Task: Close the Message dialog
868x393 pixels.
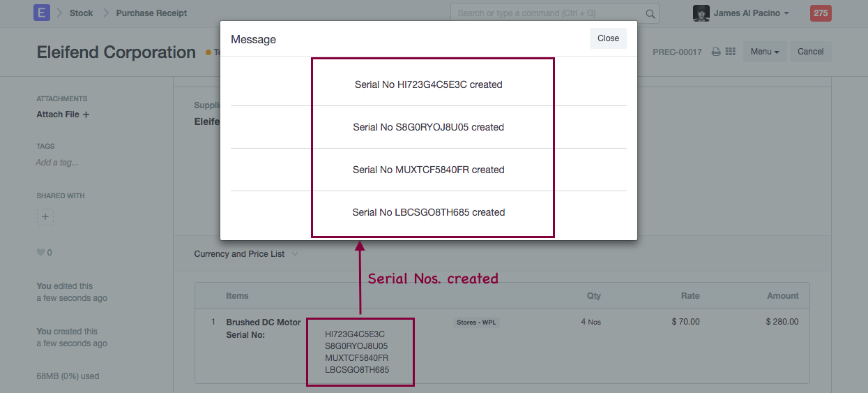Action: [x=608, y=38]
